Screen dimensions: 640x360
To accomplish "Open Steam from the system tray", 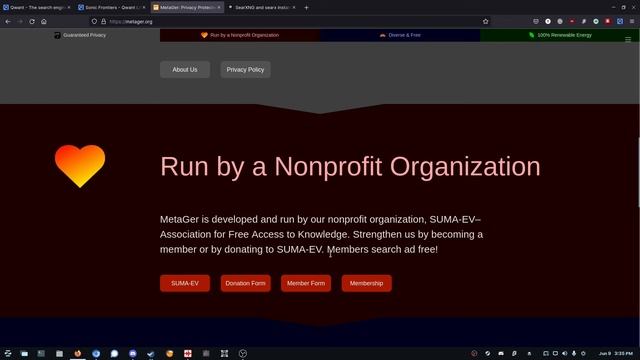I will coord(487,353).
